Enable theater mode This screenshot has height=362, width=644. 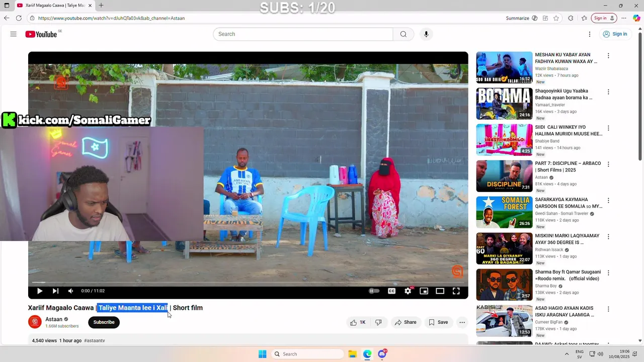(x=440, y=291)
